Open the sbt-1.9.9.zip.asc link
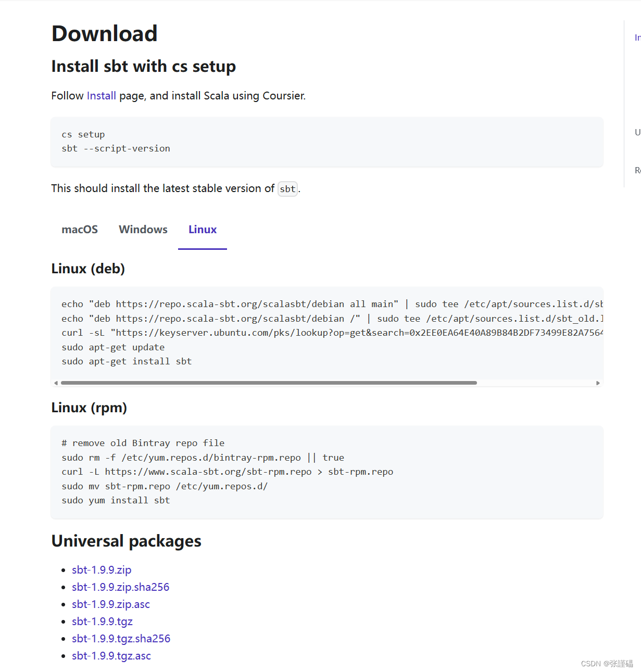The height and width of the screenshot is (672, 641). point(111,604)
